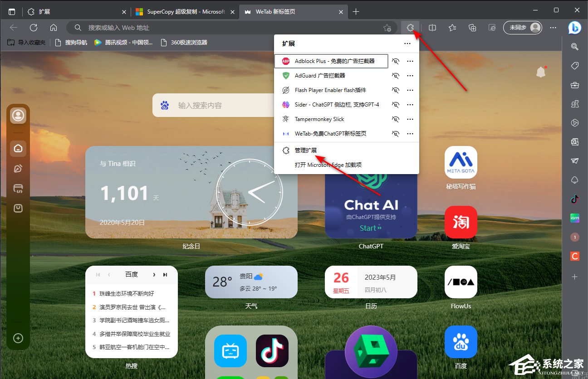This screenshot has height=379, width=588.
Task: Open 导入收藏夹 bookmark
Action: coord(26,43)
